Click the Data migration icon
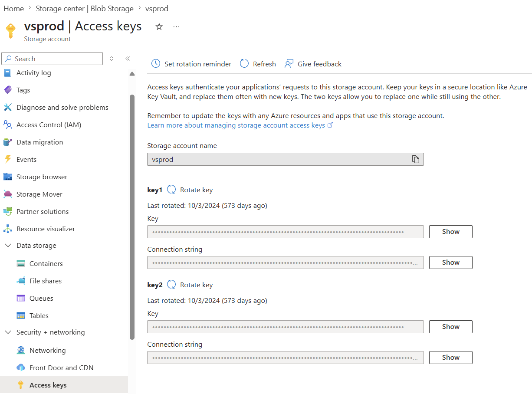Viewport: 532px width, 394px height. pyautogui.click(x=8, y=142)
